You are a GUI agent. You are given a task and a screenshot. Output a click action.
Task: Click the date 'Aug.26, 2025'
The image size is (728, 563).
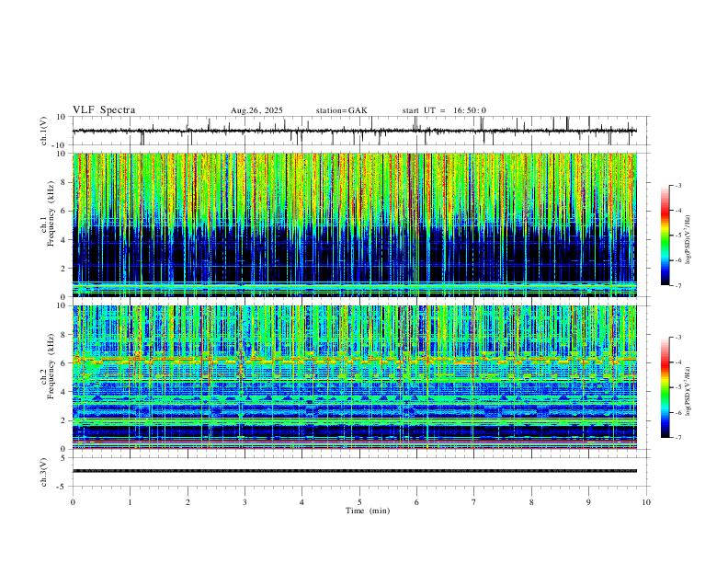click(256, 110)
